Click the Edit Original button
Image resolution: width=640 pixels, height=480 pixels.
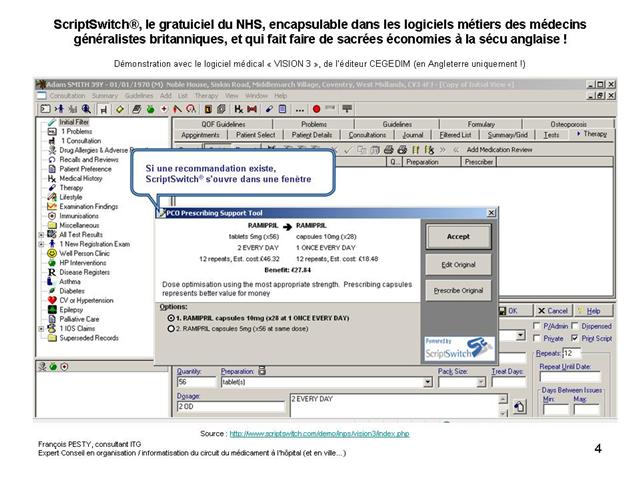coord(458,264)
